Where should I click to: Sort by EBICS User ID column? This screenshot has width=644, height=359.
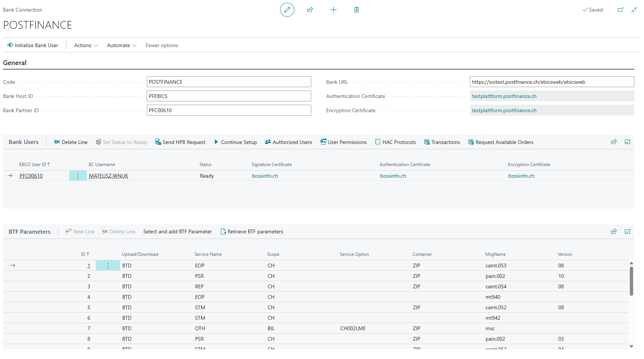pos(34,165)
